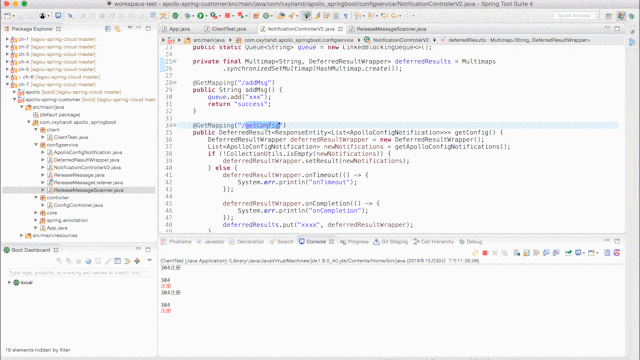Image resolution: width=640 pixels, height=360 pixels.
Task: Click the Open Console icon in console toolbar
Action: (591, 253)
